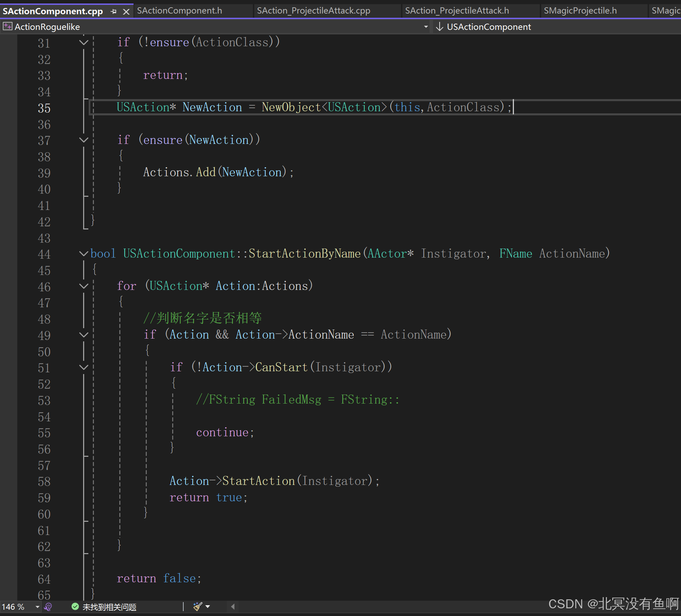Collapse the CanStart if block on line 51
Screen dimensions: 681x616
coord(83,367)
